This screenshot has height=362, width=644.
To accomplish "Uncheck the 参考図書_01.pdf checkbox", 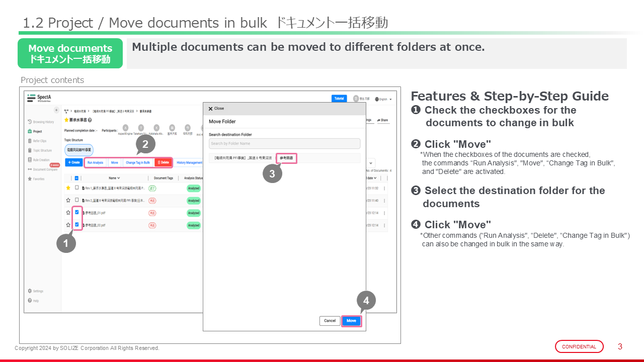I will coord(77,212).
